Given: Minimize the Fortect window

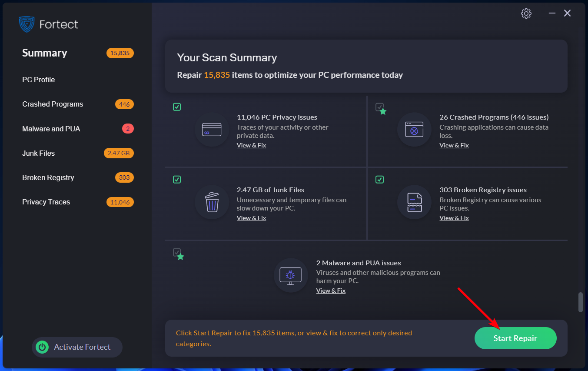Looking at the screenshot, I should pos(552,13).
